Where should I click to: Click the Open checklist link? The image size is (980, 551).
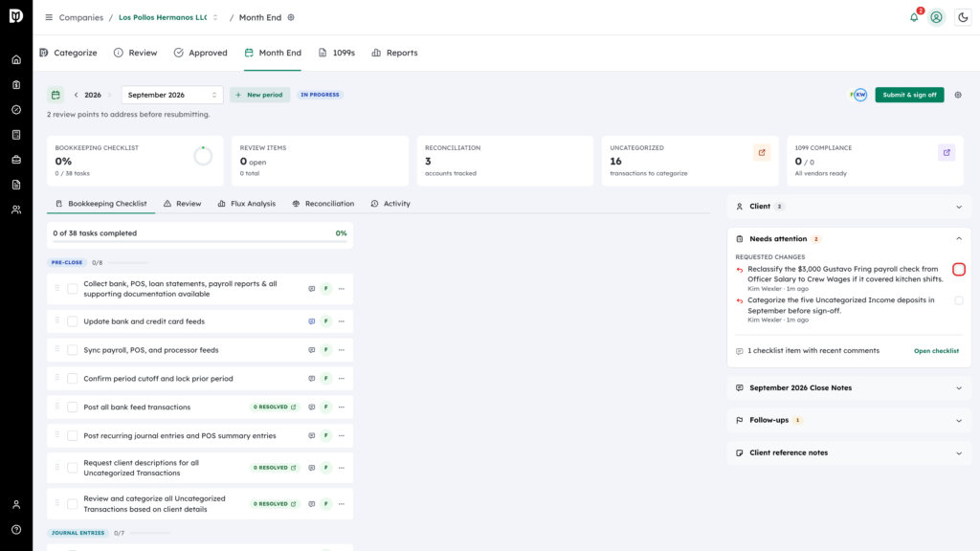(x=936, y=351)
